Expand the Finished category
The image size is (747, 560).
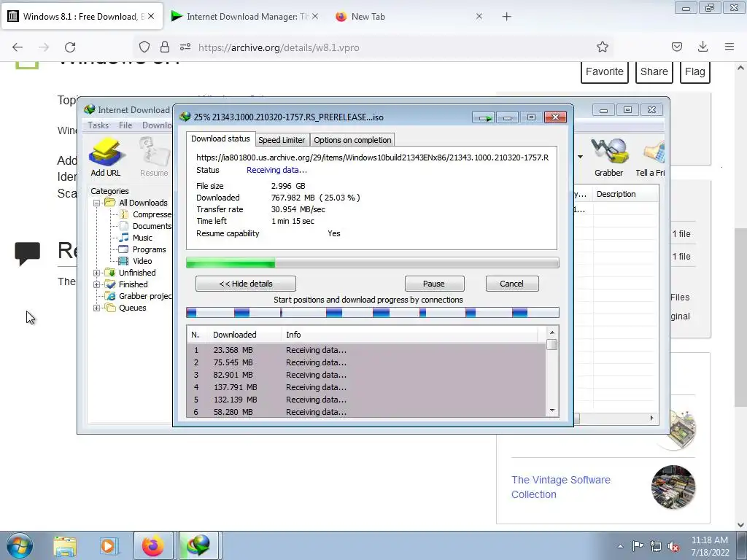[97, 284]
